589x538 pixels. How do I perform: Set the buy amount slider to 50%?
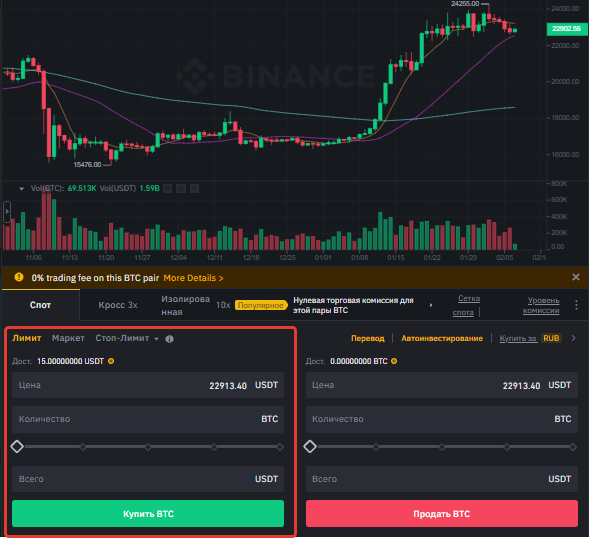click(x=148, y=447)
